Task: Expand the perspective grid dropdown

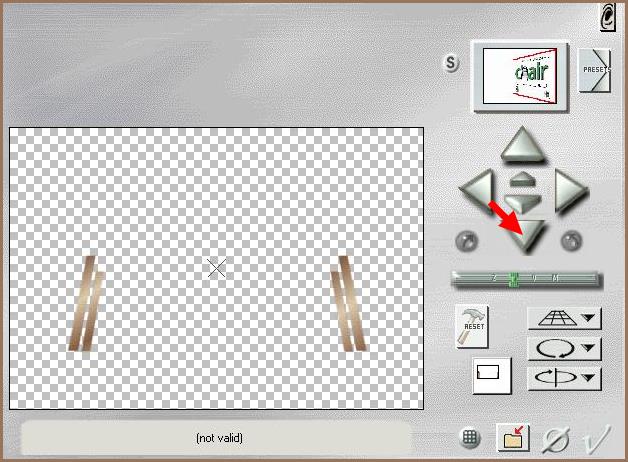Action: click(x=564, y=319)
